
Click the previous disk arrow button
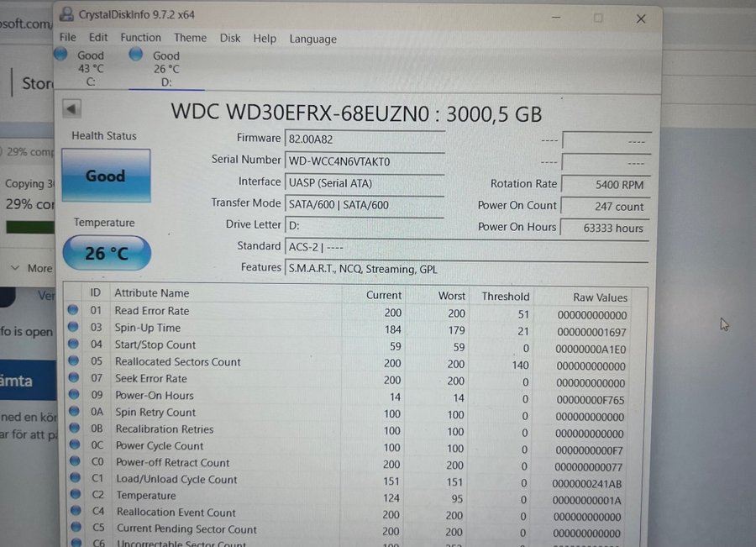point(72,108)
